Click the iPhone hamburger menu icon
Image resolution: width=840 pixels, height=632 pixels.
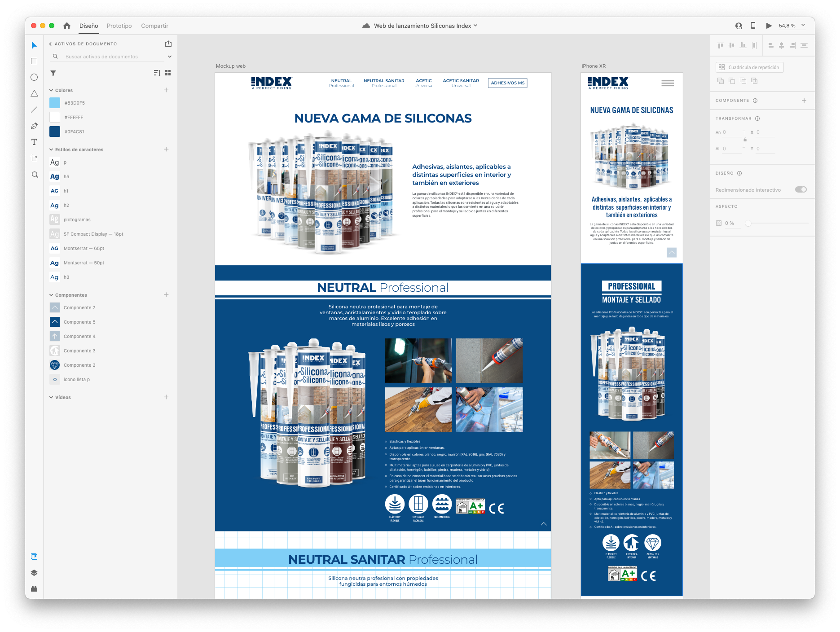[x=668, y=83]
